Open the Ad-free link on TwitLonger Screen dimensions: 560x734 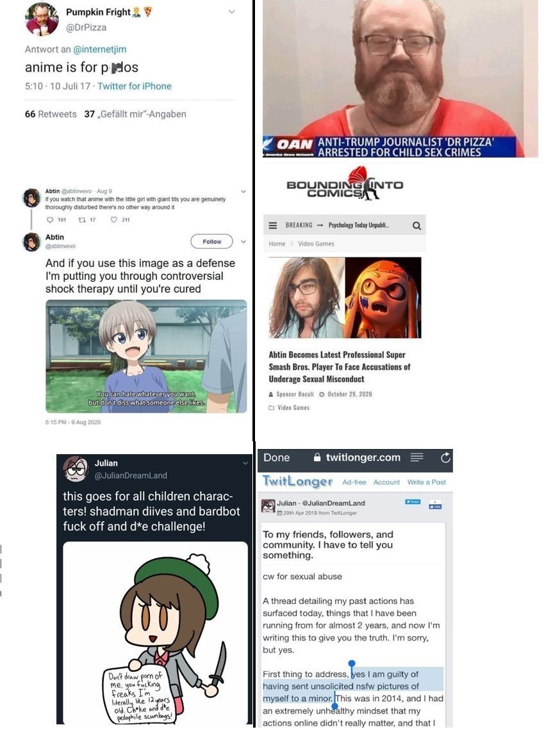354,482
